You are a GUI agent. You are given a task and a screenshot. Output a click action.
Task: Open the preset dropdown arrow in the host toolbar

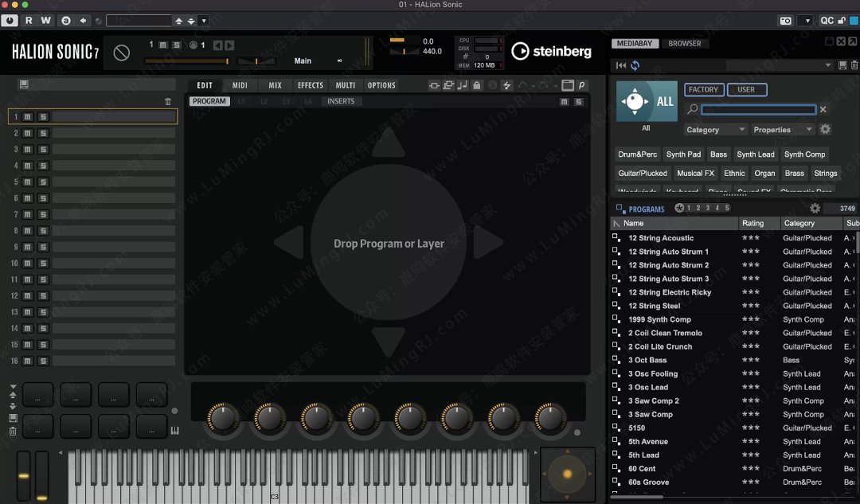[204, 21]
